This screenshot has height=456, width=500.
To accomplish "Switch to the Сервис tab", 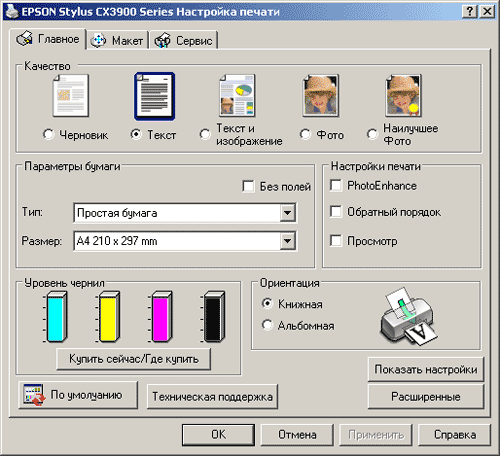I will pos(184,40).
